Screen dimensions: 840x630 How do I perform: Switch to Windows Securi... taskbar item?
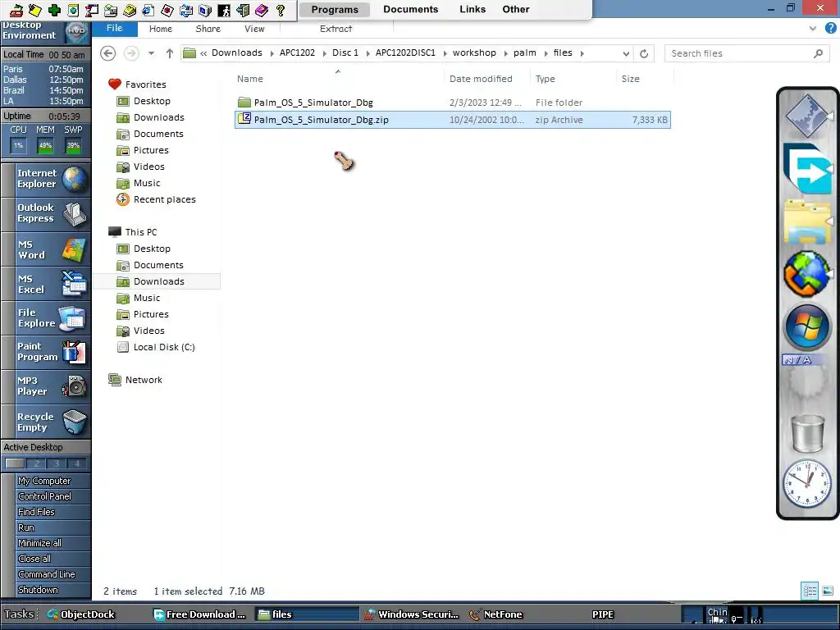[412, 614]
